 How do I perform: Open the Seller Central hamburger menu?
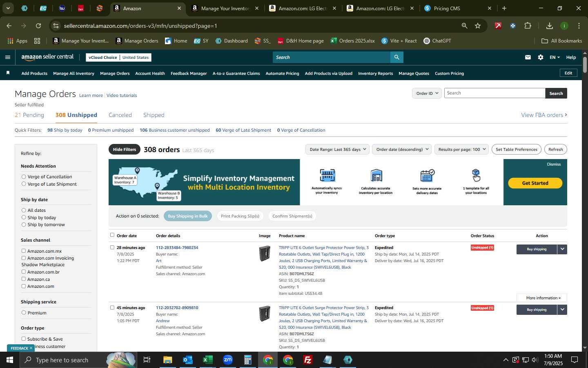click(7, 57)
